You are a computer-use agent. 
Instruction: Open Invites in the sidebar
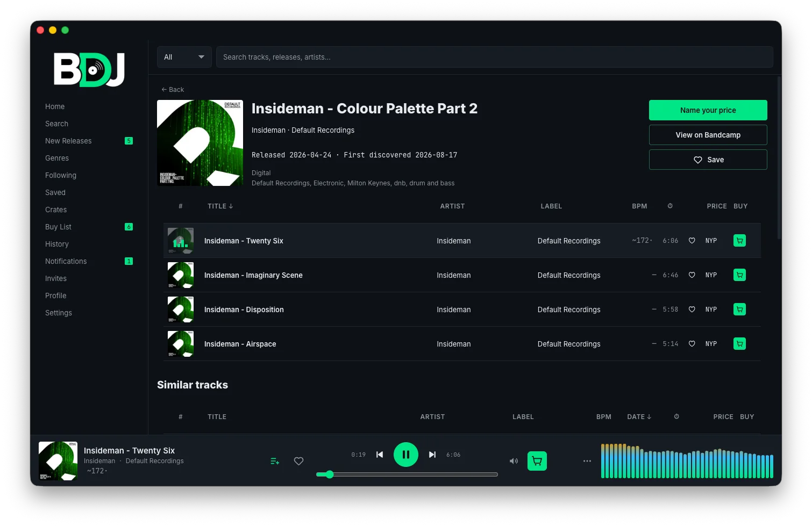click(x=56, y=278)
